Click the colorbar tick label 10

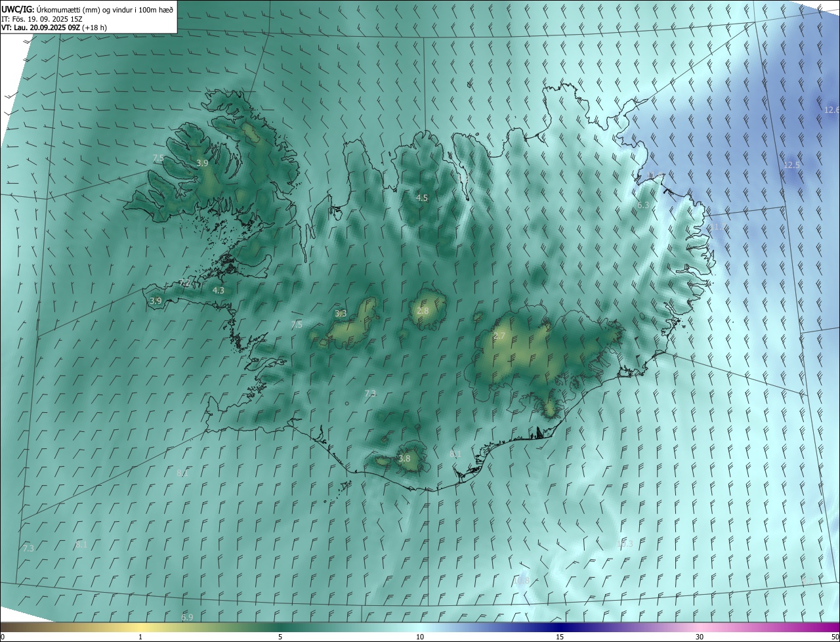click(420, 637)
